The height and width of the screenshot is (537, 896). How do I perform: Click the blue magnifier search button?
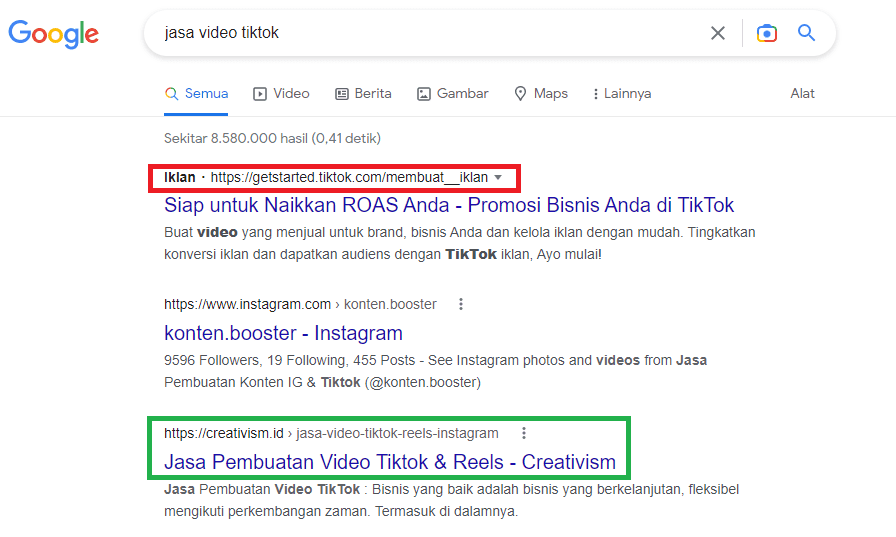tap(806, 33)
